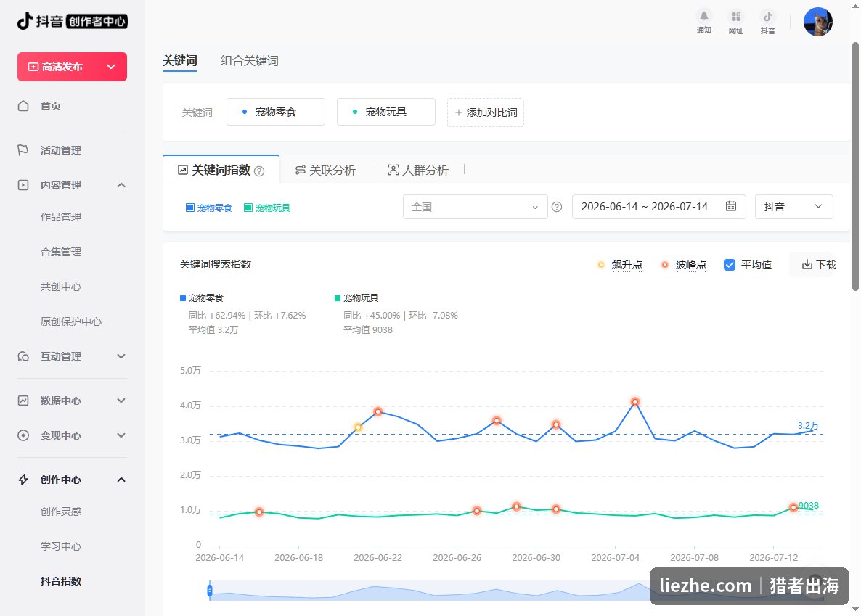Click the user avatar picture
The image size is (861, 616).
point(817,22)
